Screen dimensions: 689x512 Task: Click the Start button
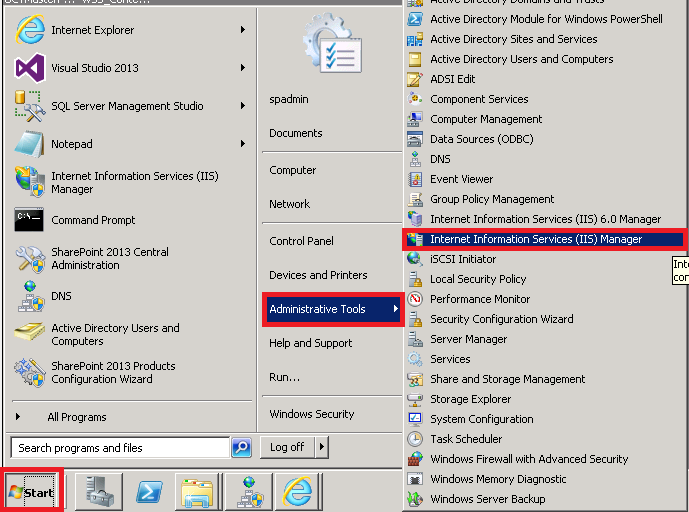click(x=32, y=491)
